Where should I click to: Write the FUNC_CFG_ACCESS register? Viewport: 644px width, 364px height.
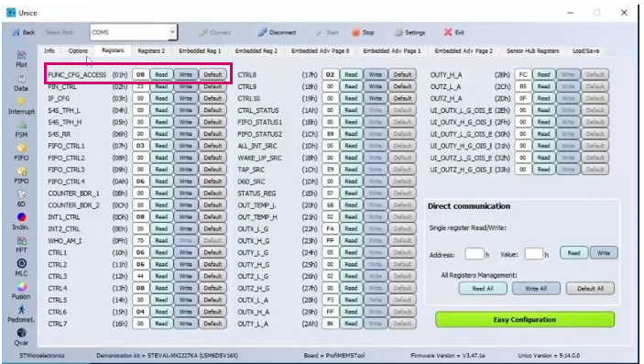(x=186, y=74)
